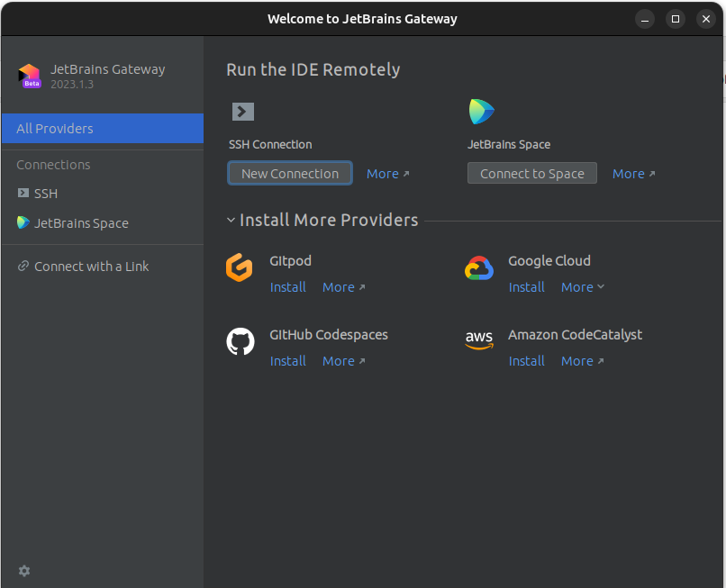The height and width of the screenshot is (588, 726).
Task: Click the SSH terminal icon in sidebar
Action: 23,193
